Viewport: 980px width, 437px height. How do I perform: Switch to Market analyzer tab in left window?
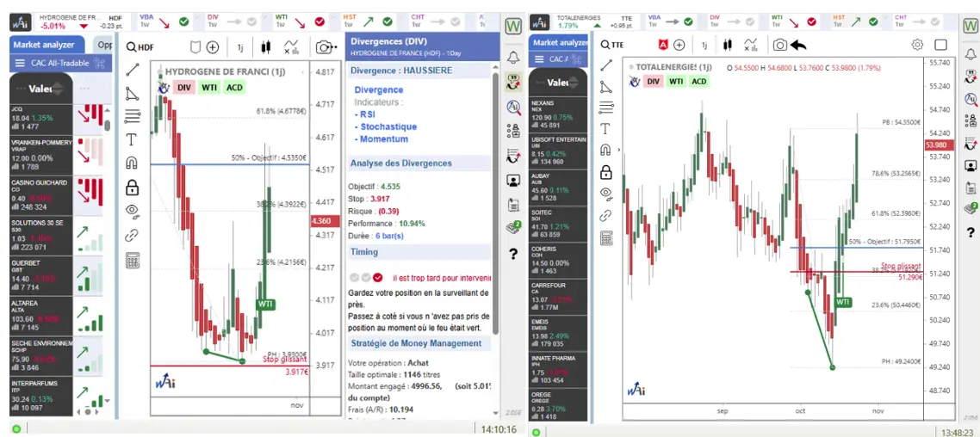point(47,45)
